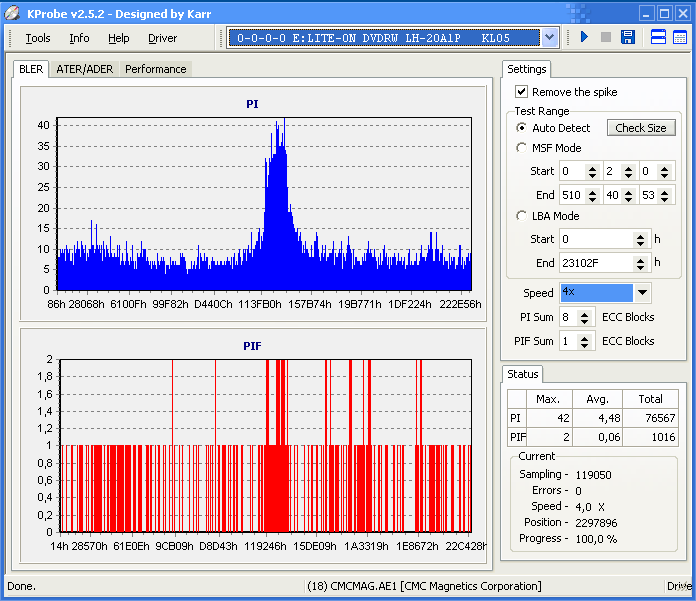The width and height of the screenshot is (696, 601).
Task: Select the LBA Mode radio button
Action: point(521,216)
